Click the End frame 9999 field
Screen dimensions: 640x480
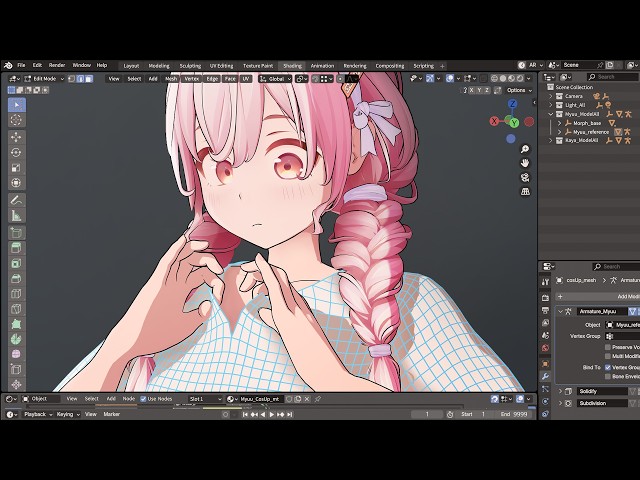pos(515,414)
